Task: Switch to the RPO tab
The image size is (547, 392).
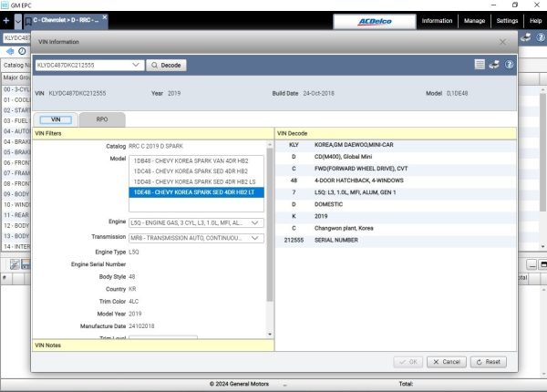Action: (x=102, y=119)
